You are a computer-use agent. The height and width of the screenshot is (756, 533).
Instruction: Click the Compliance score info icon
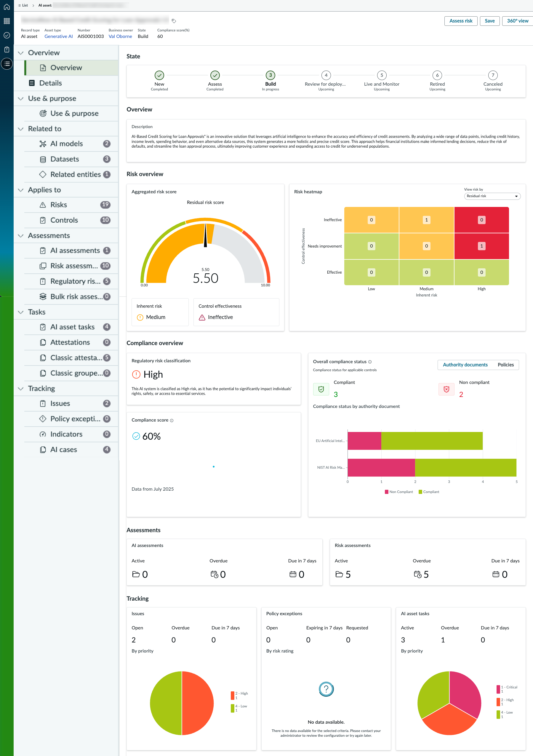tap(172, 420)
